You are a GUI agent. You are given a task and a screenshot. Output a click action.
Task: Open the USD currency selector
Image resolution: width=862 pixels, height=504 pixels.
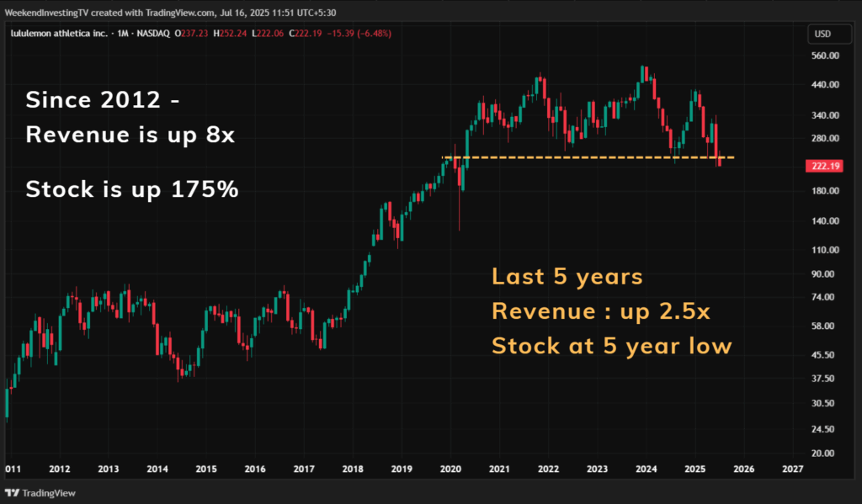tap(828, 34)
